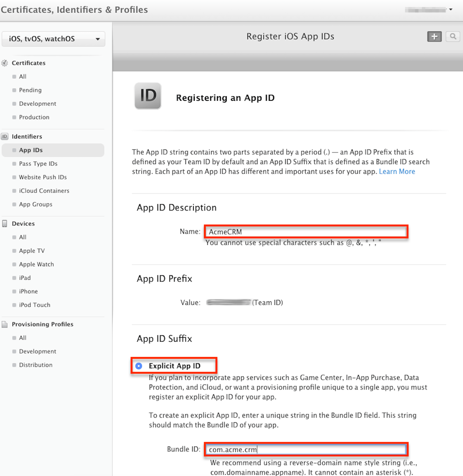The image size is (463, 476).
Task: Open Pass Type IDs
Action: [38, 164]
